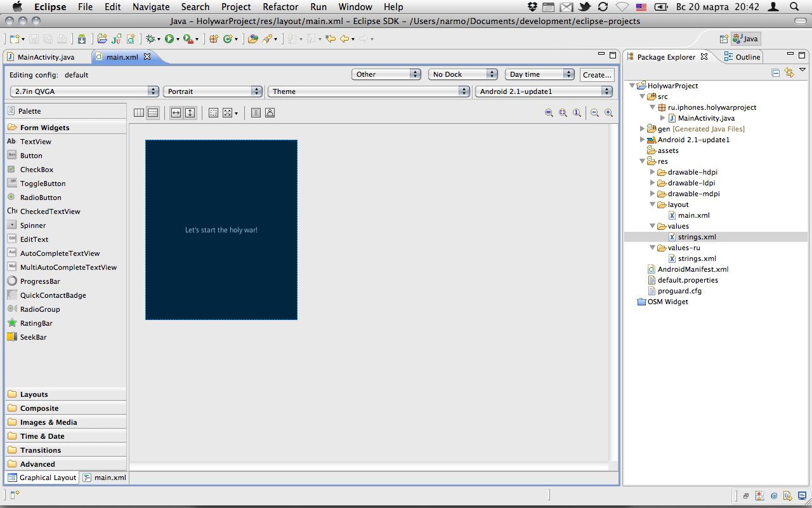The width and height of the screenshot is (812, 508).
Task: Click the zoom in magnifier icon
Action: 608,113
